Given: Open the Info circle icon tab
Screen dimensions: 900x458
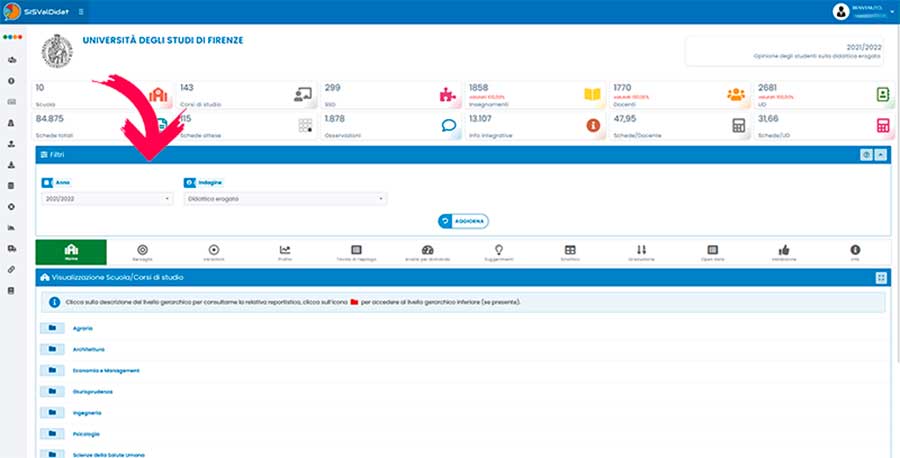Looking at the screenshot, I should click(855, 252).
